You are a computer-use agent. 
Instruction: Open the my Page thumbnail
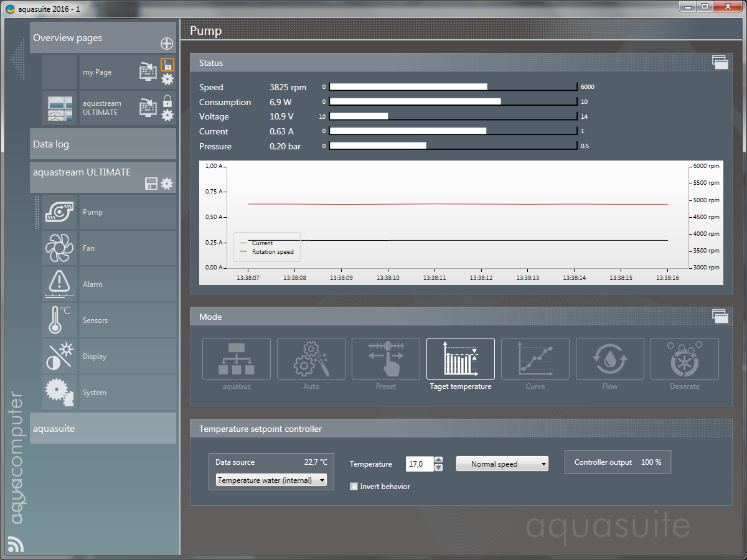[x=60, y=72]
